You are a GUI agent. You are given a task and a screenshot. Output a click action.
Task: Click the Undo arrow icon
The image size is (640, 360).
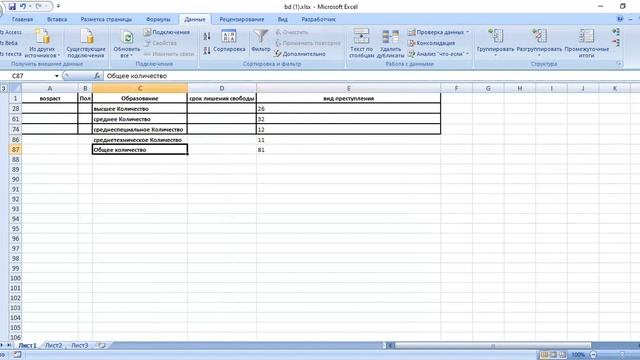coord(23,7)
